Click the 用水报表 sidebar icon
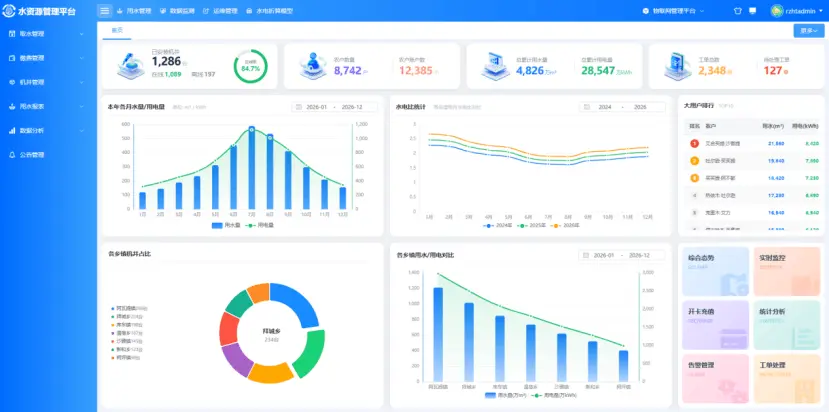The image size is (830, 412). [12, 106]
